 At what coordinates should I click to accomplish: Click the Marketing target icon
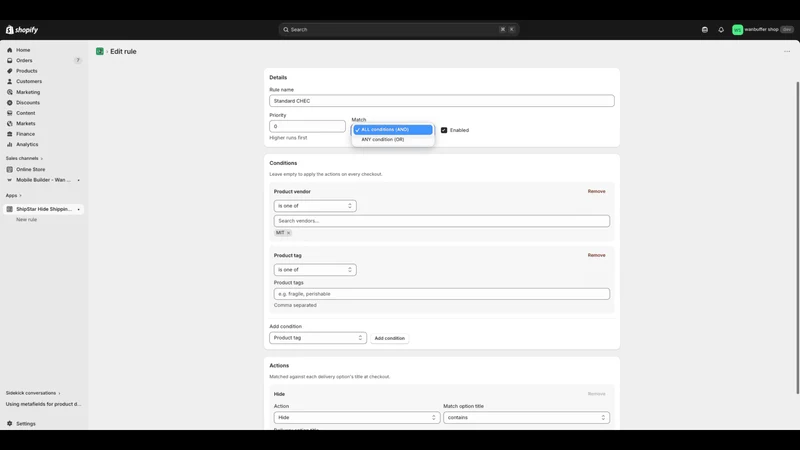[x=9, y=92]
